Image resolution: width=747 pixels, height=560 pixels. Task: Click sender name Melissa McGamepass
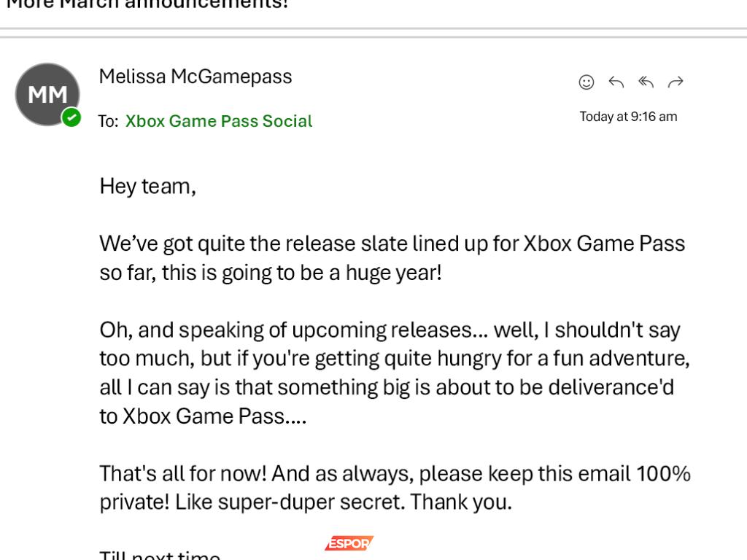196,77
